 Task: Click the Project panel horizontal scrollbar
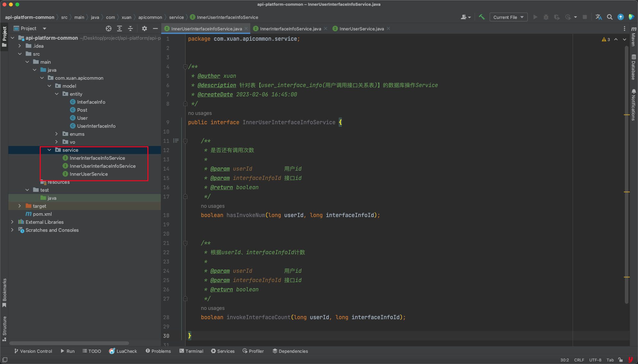pyautogui.click(x=69, y=343)
